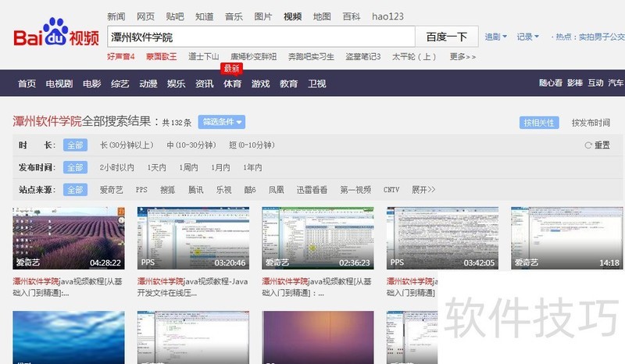
Task: Open the hao123 top navigation link
Action: (x=387, y=16)
